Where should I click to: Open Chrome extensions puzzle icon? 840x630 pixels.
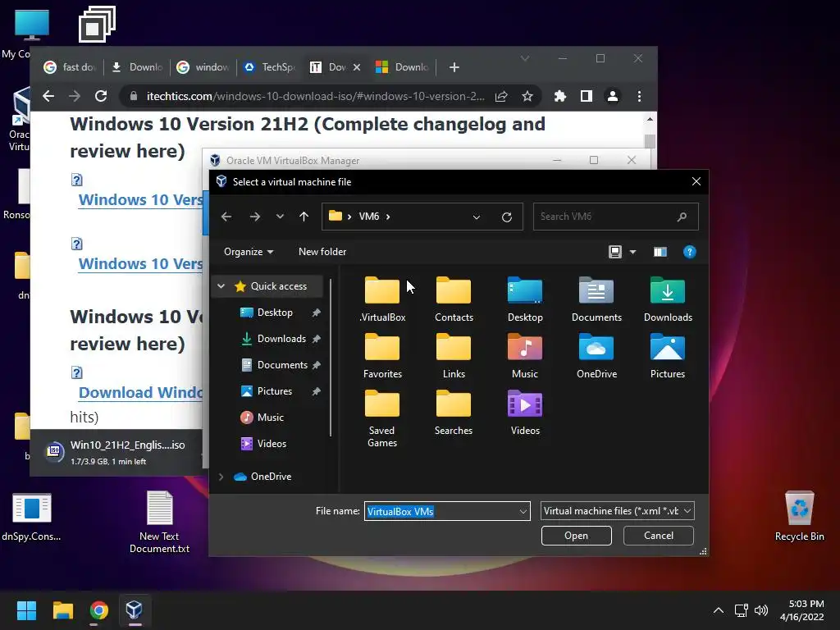(x=559, y=97)
